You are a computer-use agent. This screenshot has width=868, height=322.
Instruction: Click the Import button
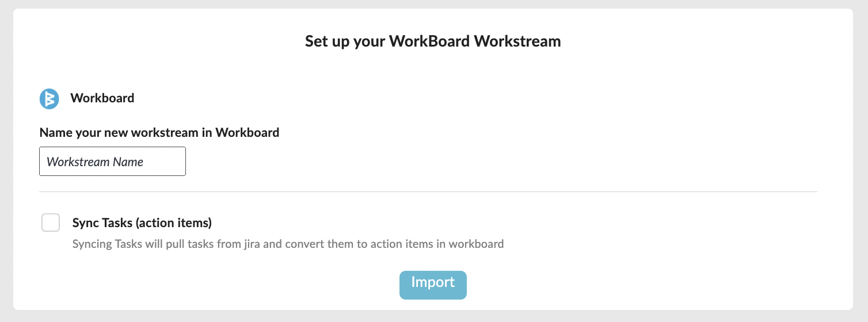433,285
